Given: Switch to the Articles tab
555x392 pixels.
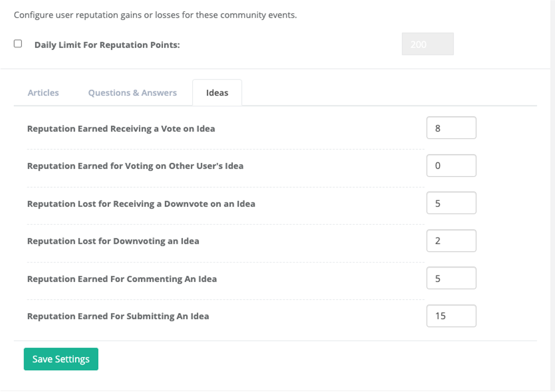Looking at the screenshot, I should [43, 93].
